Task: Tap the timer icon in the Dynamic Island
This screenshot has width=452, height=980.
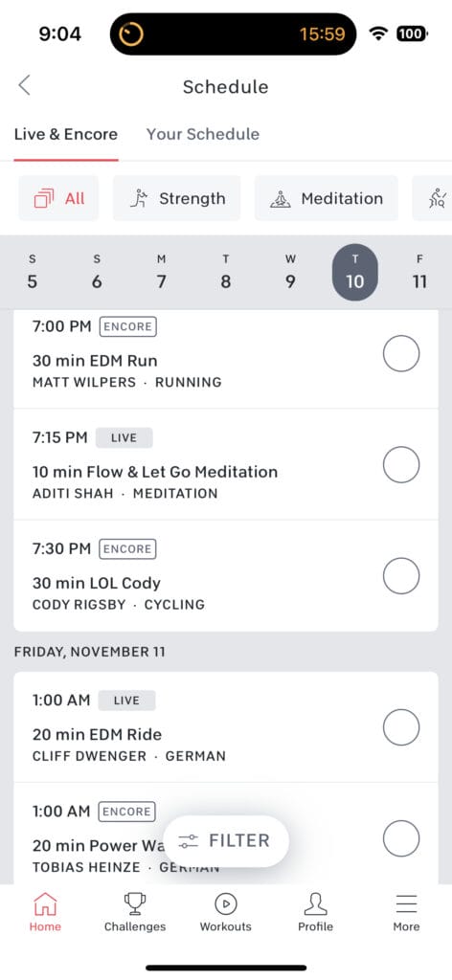Action: pyautogui.click(x=131, y=33)
